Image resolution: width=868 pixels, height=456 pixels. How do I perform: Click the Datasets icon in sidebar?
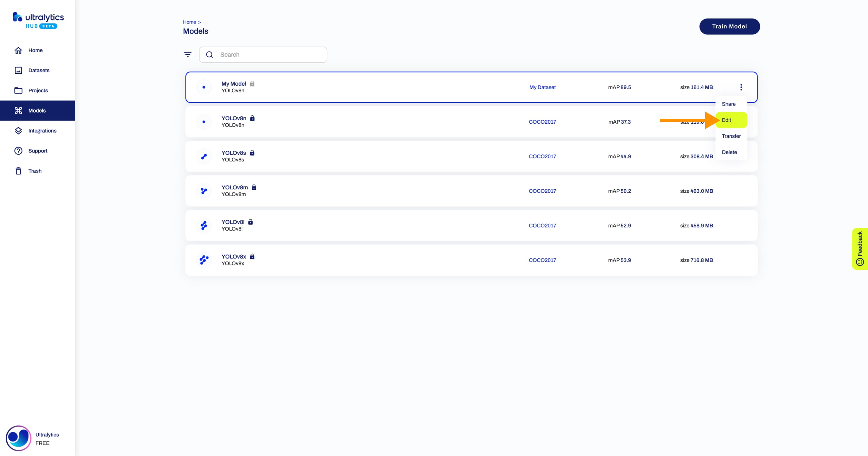click(18, 70)
